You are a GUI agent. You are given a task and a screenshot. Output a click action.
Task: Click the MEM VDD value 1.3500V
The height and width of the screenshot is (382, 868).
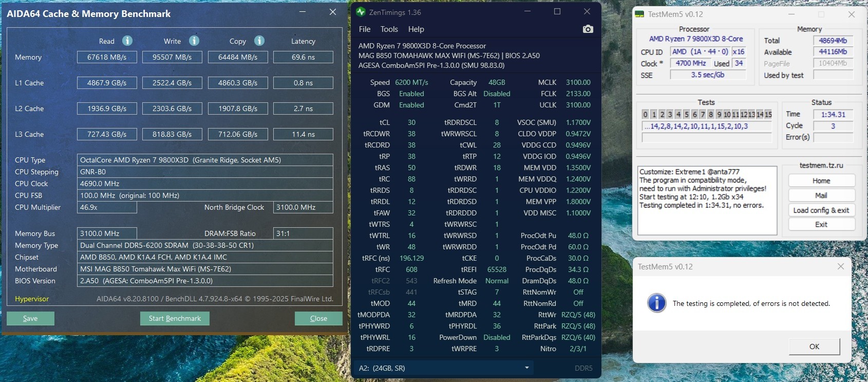point(578,168)
